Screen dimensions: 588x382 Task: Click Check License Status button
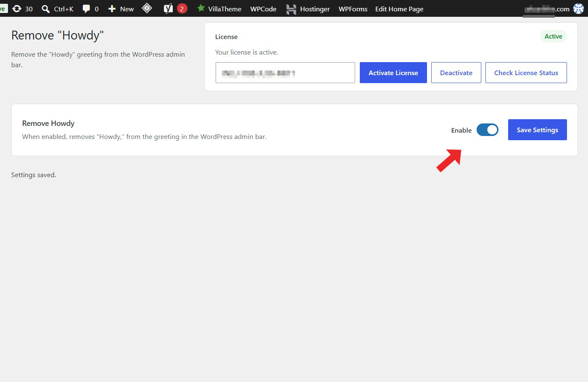(x=526, y=73)
